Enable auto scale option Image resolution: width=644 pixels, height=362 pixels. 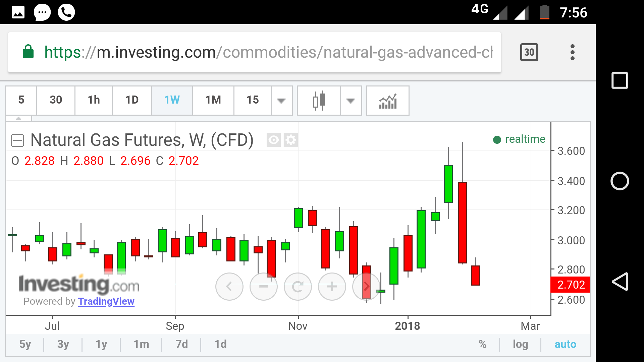pos(565,344)
